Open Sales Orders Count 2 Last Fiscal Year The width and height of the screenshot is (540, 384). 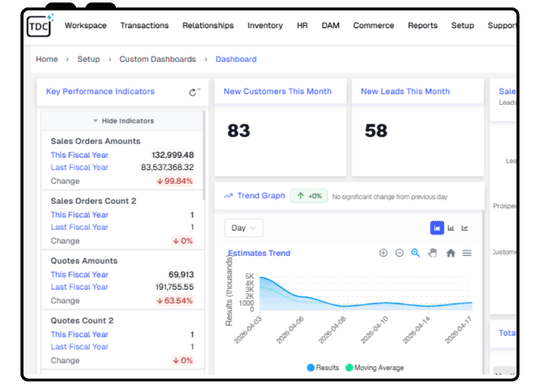79,227
